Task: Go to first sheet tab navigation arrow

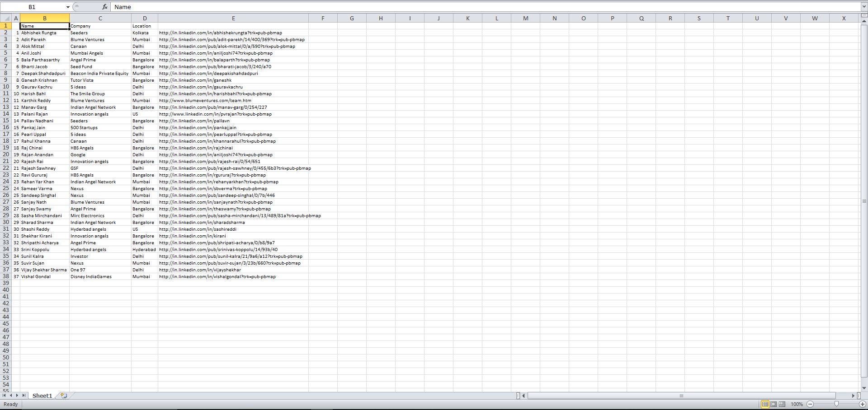Action: coord(5,396)
